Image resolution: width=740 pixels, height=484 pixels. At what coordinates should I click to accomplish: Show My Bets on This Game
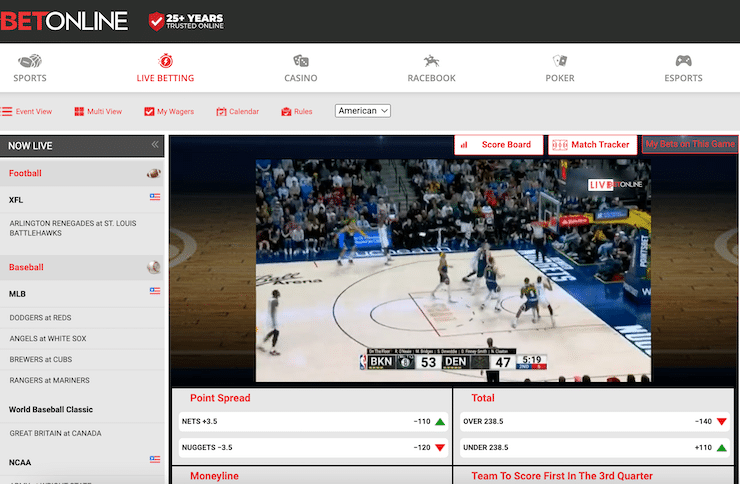pos(690,144)
